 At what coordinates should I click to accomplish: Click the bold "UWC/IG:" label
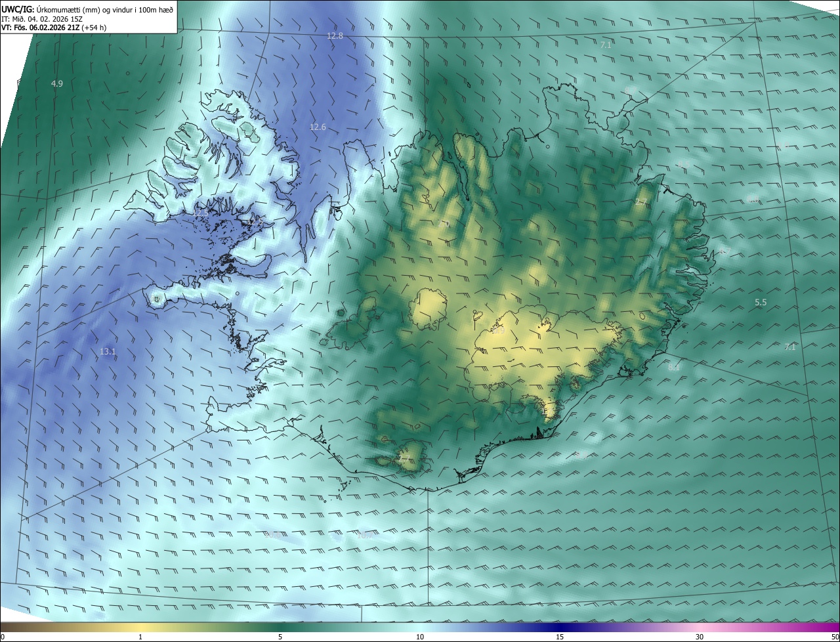(x=18, y=9)
